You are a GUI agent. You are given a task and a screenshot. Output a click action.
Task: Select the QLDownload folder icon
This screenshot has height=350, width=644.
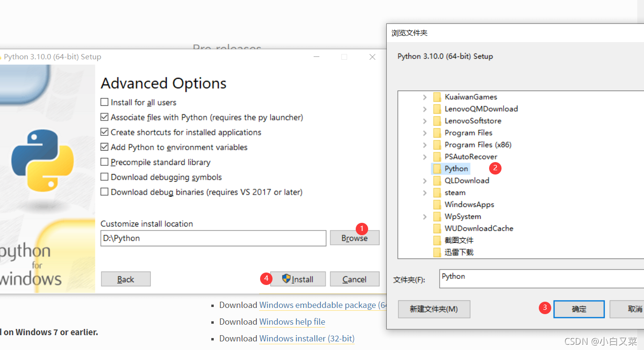(437, 181)
